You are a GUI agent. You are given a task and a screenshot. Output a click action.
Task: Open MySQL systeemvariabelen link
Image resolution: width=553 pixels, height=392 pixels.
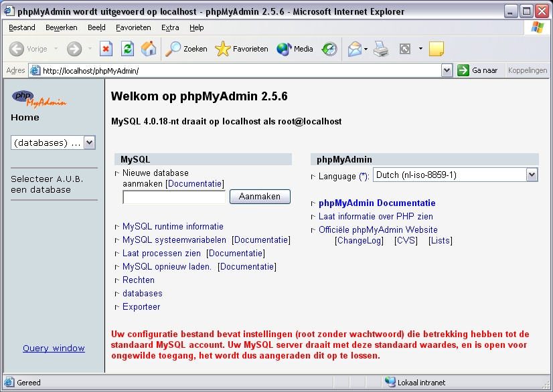click(x=174, y=239)
